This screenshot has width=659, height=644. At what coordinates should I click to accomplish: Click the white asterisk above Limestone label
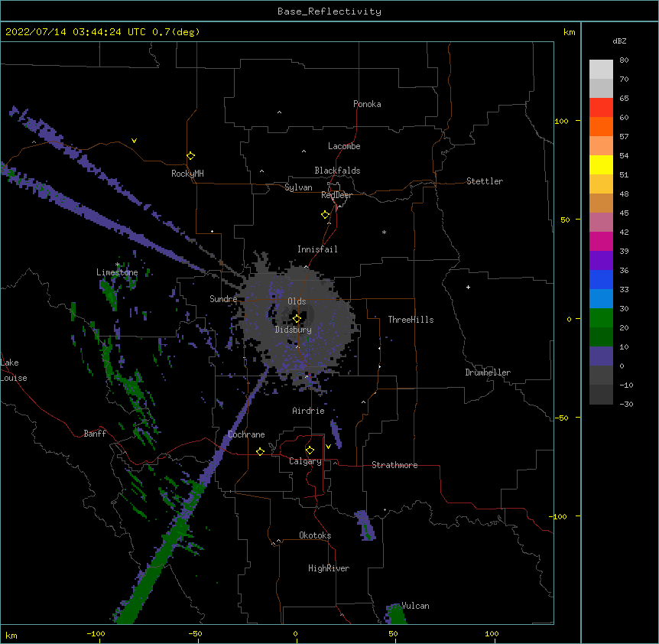[118, 265]
